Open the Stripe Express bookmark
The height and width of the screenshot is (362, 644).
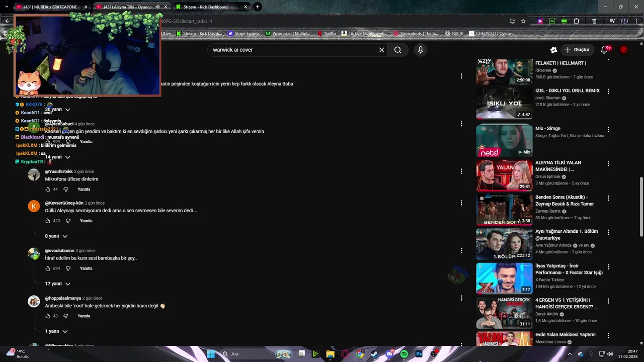click(244, 34)
